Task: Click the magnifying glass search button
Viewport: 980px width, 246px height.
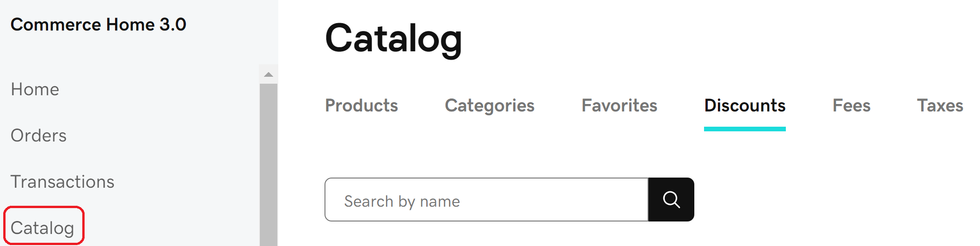Action: (671, 200)
